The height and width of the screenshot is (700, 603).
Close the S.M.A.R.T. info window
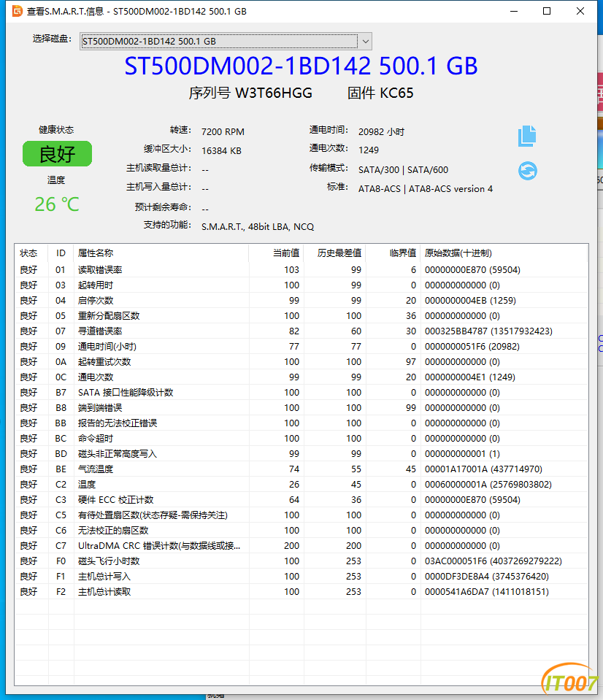(580, 11)
